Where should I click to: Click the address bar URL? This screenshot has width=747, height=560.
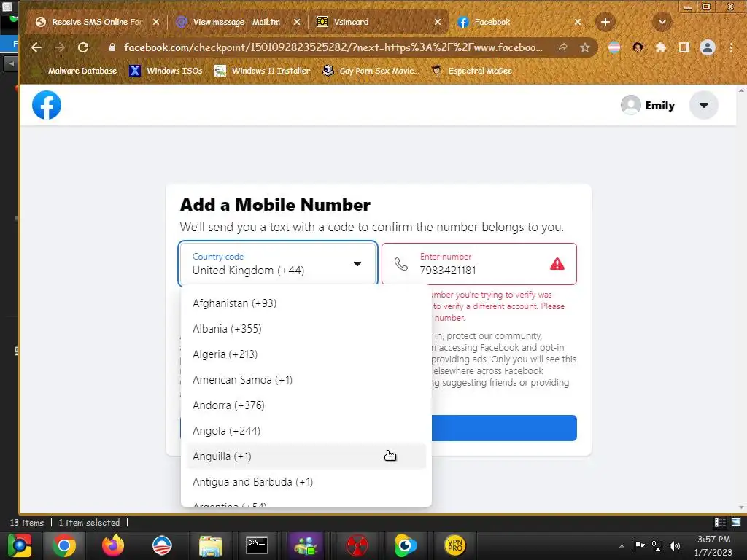(x=333, y=47)
